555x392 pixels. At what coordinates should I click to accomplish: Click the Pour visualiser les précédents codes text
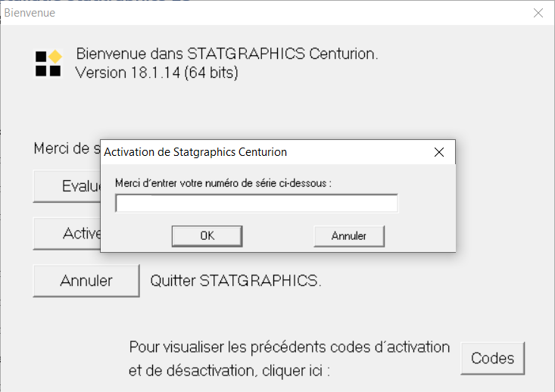point(289,347)
